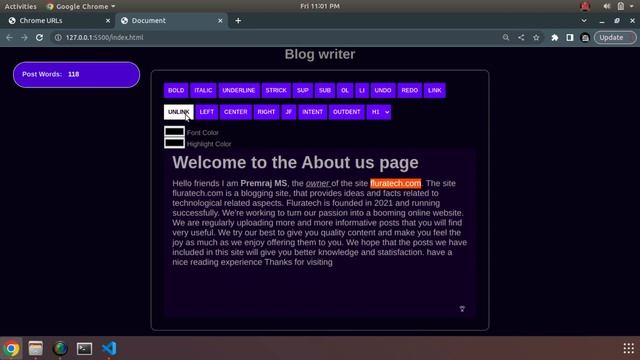Open the Terminal dock icon
This screenshot has width=640, height=360.
coord(84,349)
